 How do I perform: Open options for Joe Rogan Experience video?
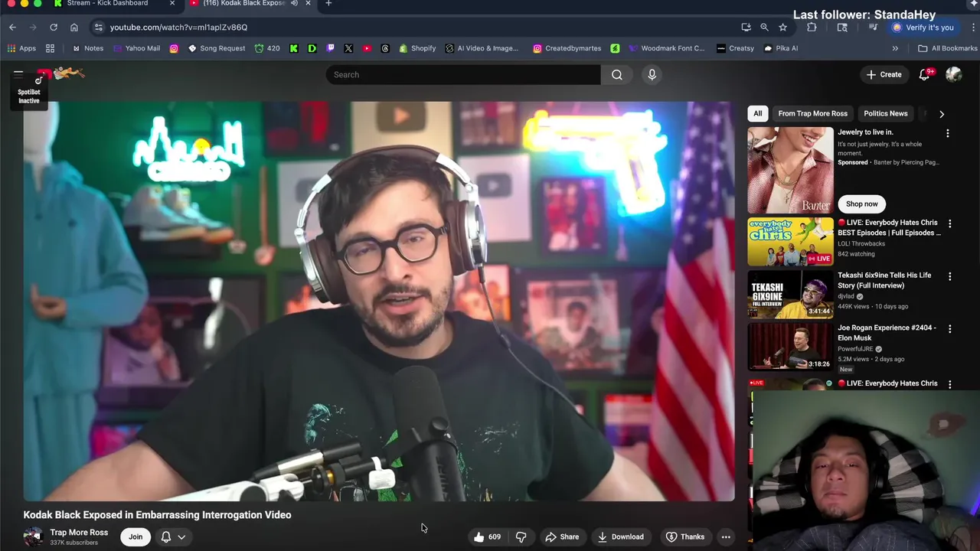pyautogui.click(x=950, y=329)
